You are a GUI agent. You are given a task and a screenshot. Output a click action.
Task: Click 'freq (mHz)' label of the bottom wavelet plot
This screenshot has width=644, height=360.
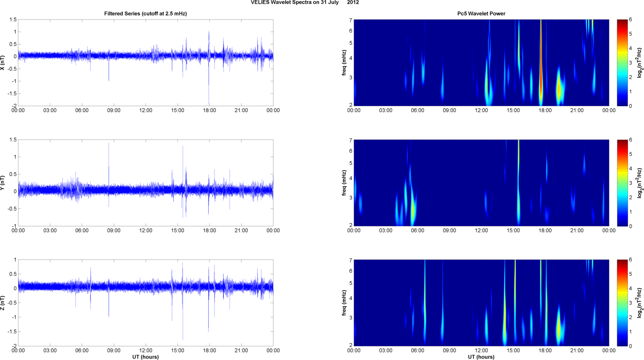click(344, 303)
